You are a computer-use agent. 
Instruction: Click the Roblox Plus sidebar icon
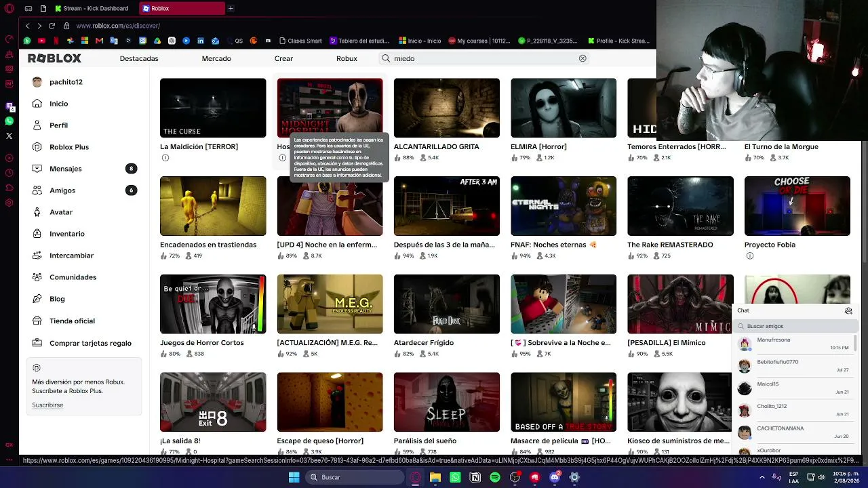click(37, 147)
